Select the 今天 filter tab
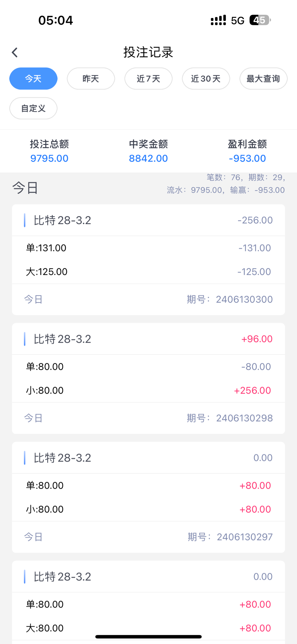 33,79
